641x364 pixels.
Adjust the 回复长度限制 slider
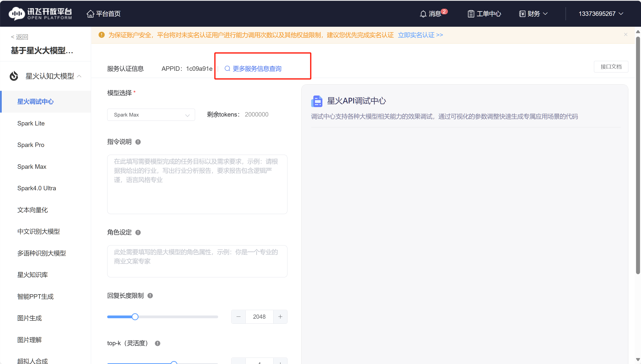coord(135,317)
